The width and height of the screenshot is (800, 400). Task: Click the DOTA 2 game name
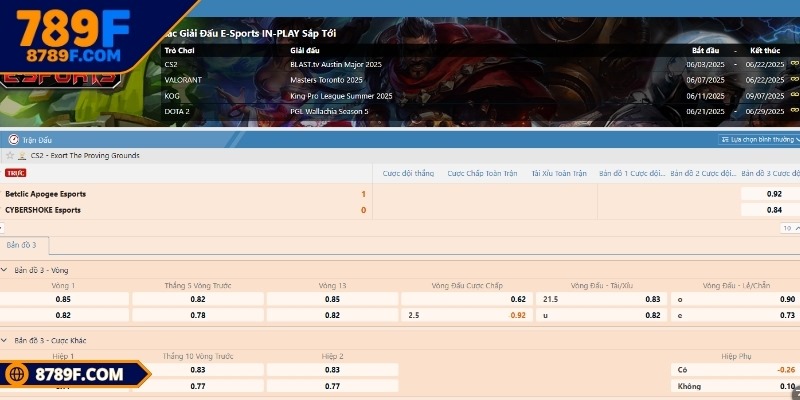coord(177,111)
